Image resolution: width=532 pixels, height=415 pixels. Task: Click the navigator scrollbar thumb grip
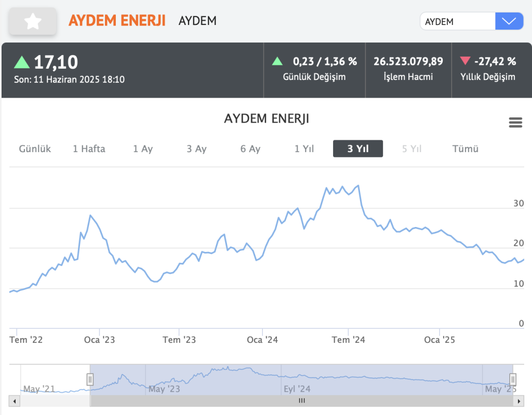(x=301, y=401)
